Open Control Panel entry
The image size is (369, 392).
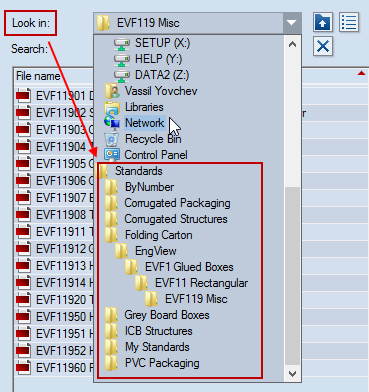click(146, 155)
